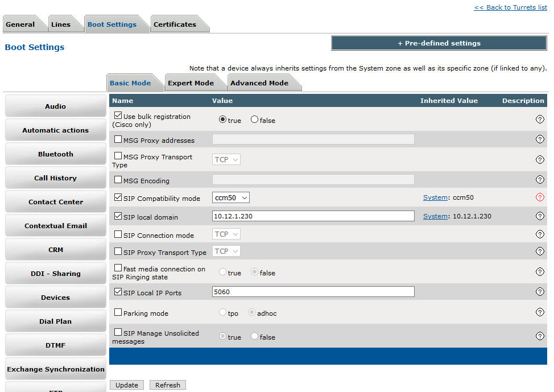Open the Audio settings category
This screenshot has height=392, width=554.
[x=56, y=106]
